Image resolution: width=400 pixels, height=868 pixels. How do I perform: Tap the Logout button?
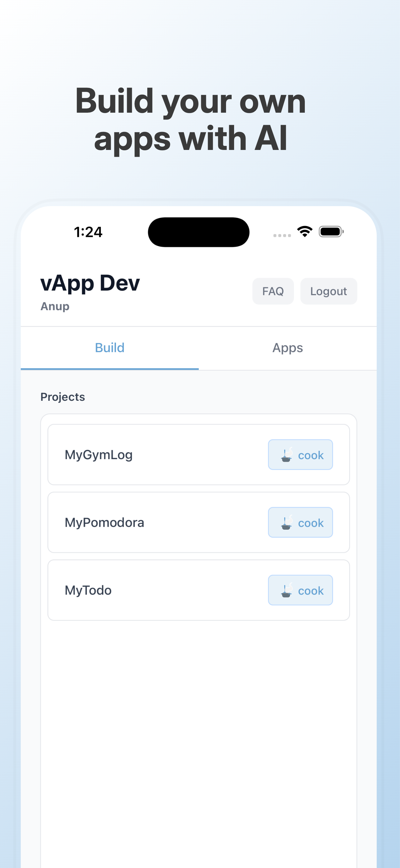point(328,291)
